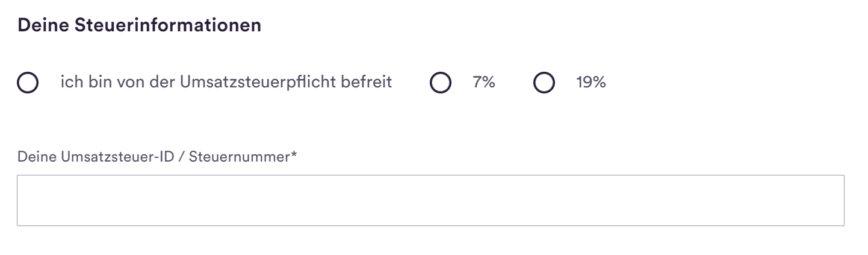Click the circle beside 'ich bin von der'

pos(28,83)
